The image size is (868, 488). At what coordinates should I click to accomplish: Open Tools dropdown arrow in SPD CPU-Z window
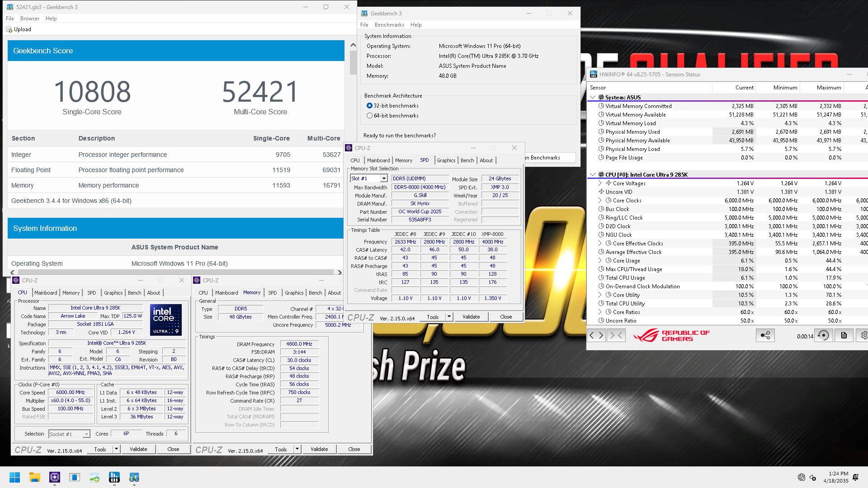pyautogui.click(x=449, y=317)
